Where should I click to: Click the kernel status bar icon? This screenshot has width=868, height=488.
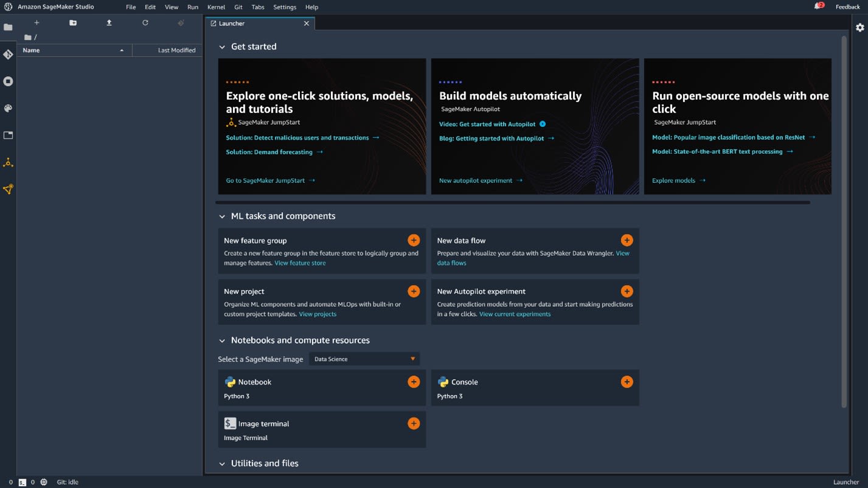44,482
